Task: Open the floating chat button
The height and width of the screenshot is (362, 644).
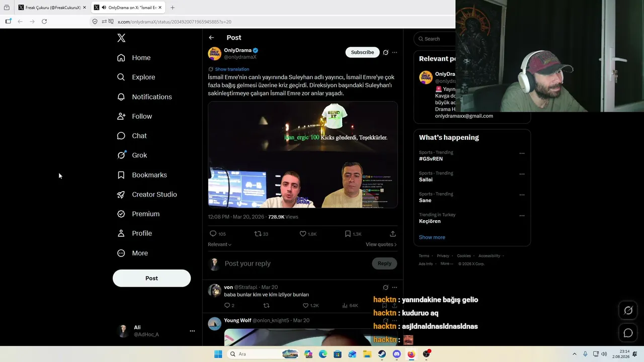Action: [x=628, y=333]
